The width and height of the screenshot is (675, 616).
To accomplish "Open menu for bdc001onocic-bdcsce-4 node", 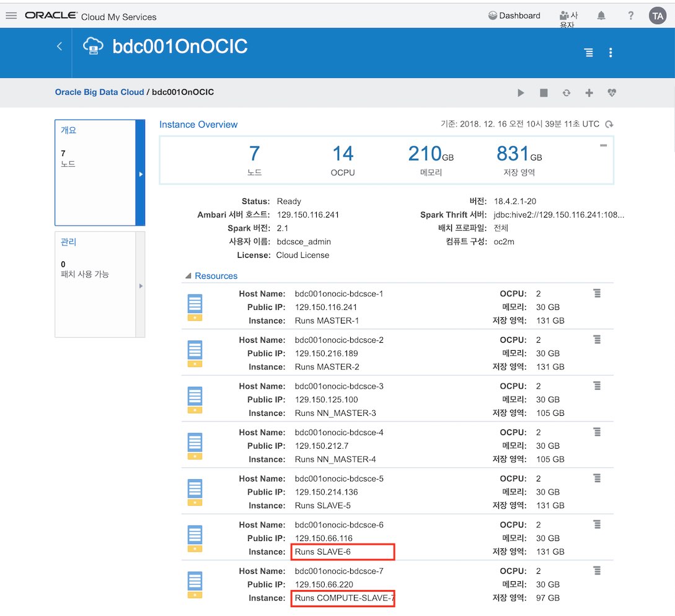I will click(597, 432).
